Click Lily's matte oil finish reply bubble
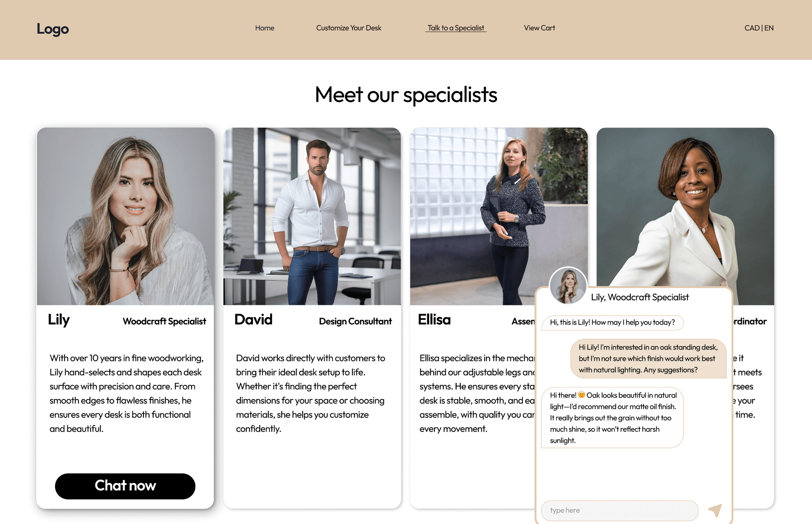Viewport: 812px width, 524px height. pos(612,417)
